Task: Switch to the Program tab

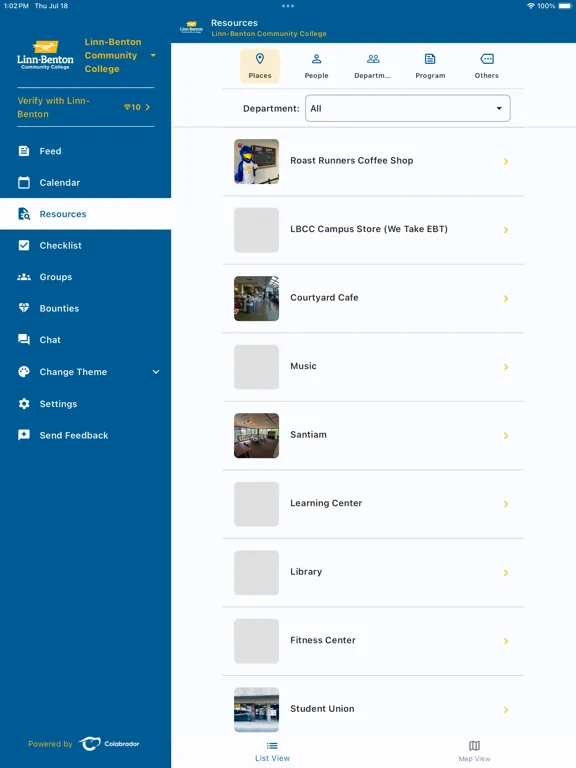Action: point(430,66)
